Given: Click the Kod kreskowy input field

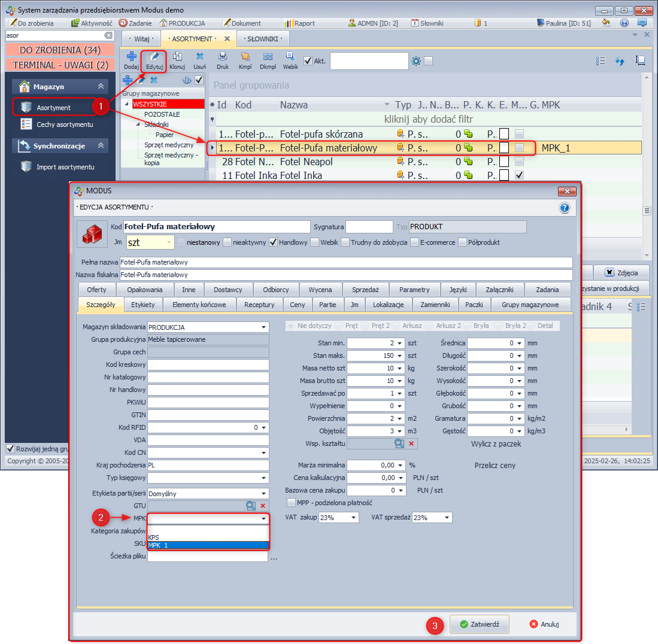Looking at the screenshot, I should pos(208,365).
